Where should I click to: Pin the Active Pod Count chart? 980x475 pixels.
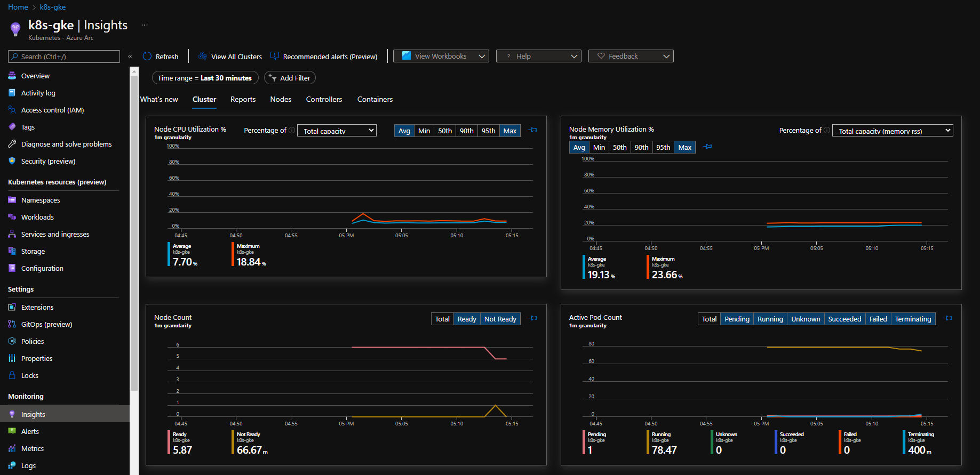[x=947, y=318]
